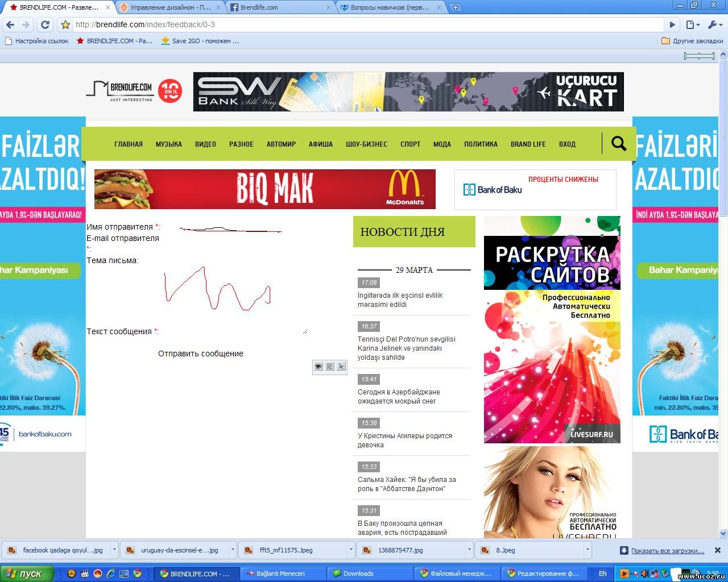This screenshot has height=582, width=728.
Task: Click the site search magnifier icon
Action: click(x=618, y=143)
